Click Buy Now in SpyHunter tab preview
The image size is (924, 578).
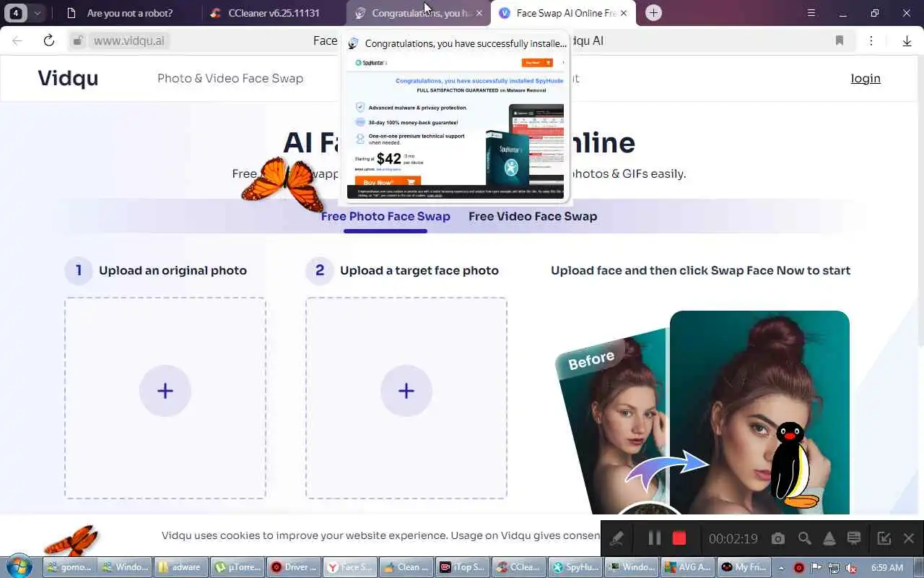click(388, 182)
